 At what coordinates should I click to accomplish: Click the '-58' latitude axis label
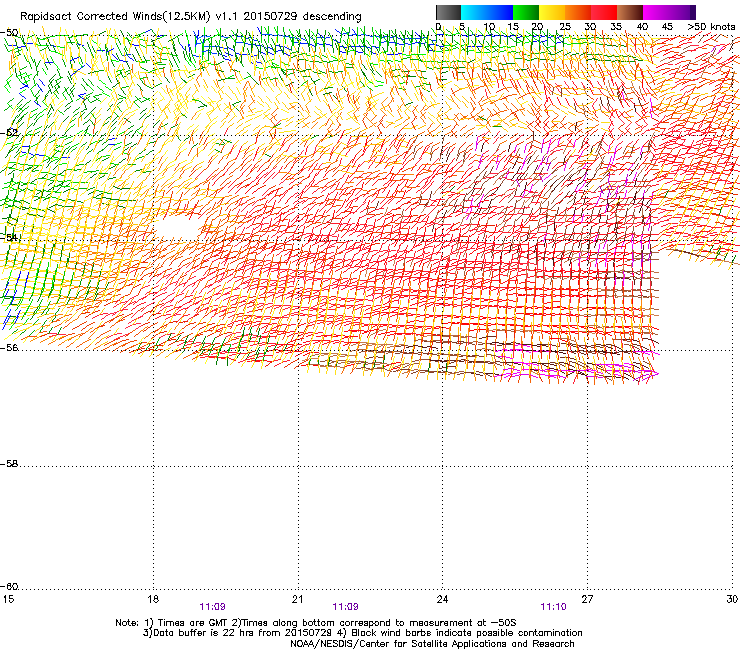click(9, 464)
